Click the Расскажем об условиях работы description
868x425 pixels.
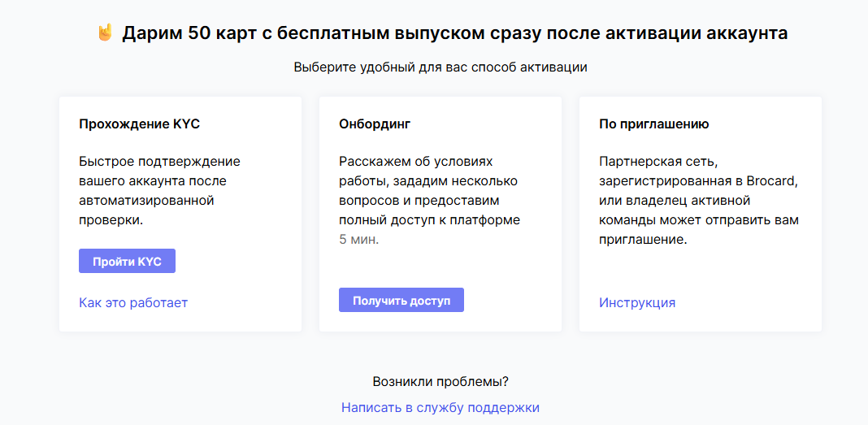430,191
